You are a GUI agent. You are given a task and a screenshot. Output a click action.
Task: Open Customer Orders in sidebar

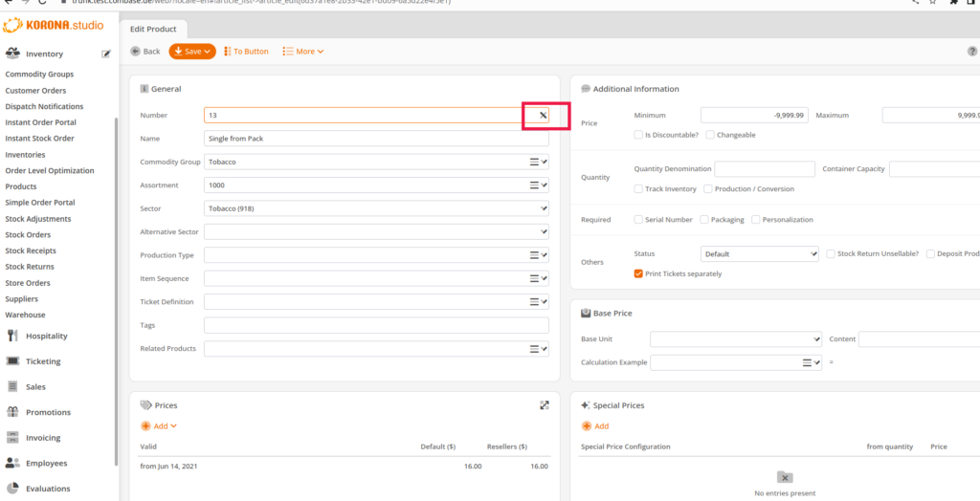tap(35, 91)
